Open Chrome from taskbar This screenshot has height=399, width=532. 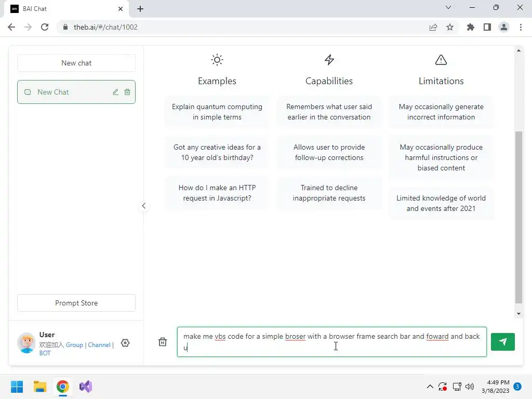tap(63, 387)
